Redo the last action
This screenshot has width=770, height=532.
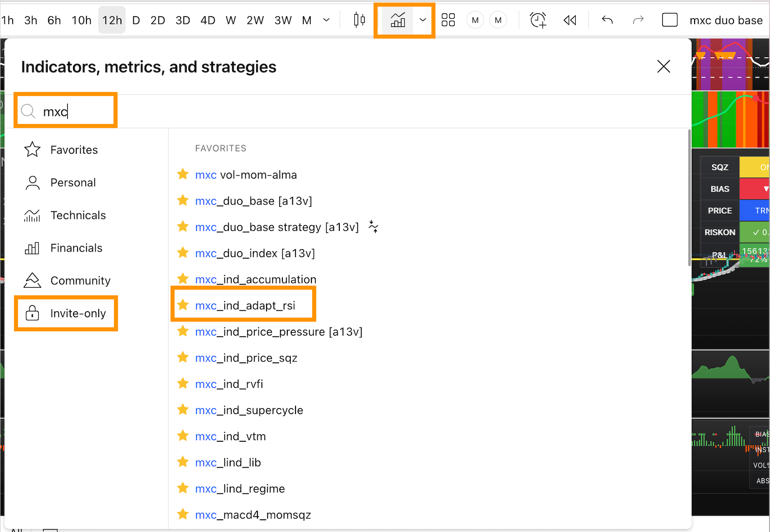coord(638,20)
